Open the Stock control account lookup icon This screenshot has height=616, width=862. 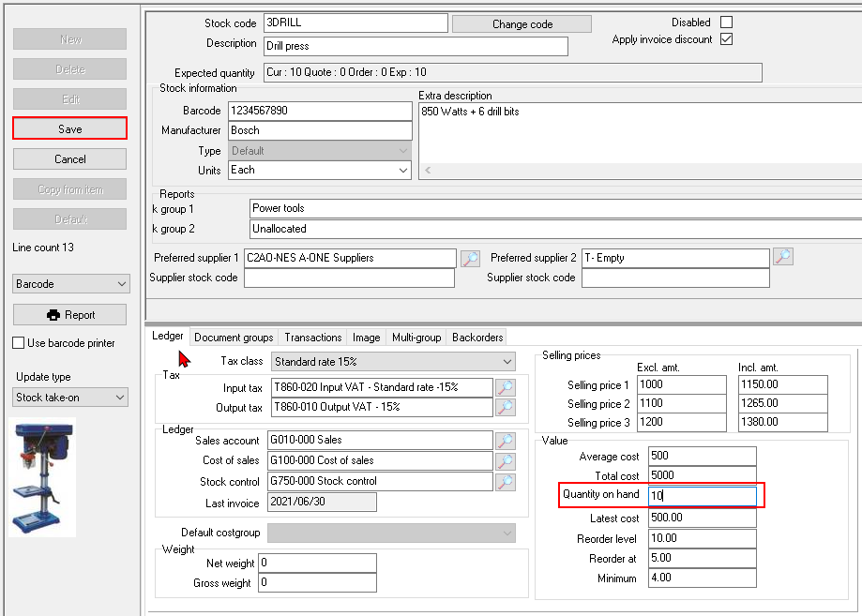(505, 481)
